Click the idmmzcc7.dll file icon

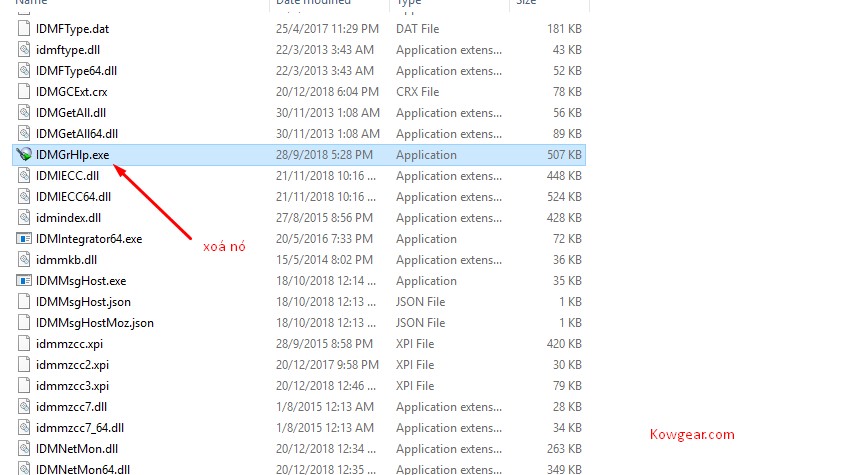[x=24, y=407]
